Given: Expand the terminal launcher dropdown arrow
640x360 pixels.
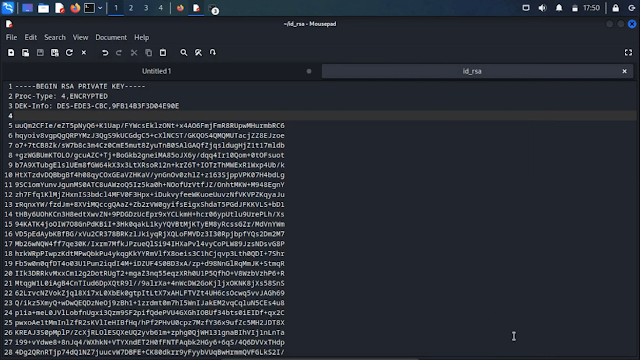Looking at the screenshot, I should tap(100, 8).
